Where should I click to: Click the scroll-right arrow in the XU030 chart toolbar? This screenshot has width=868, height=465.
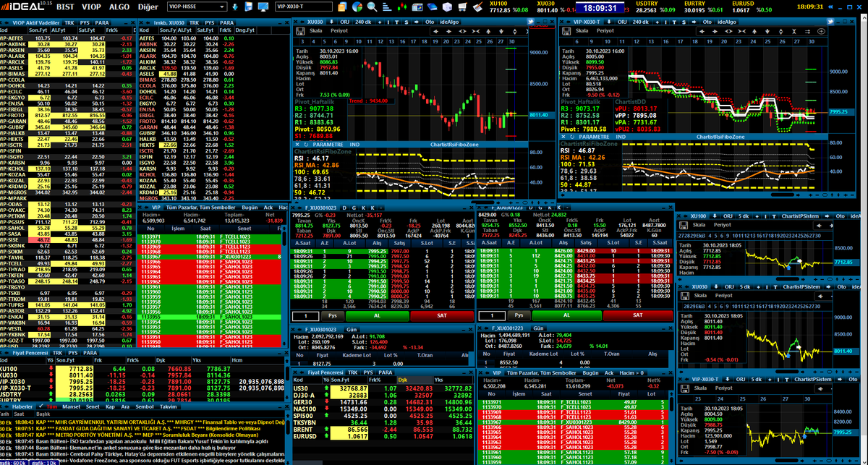pos(449,31)
